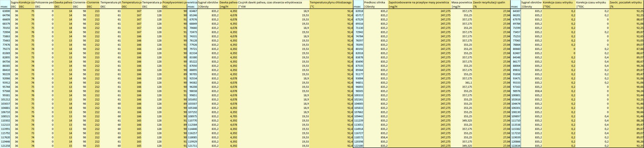The image size is (644, 148).
Task: Click the '|°C' unit cell
Action: tap(331, 7)
